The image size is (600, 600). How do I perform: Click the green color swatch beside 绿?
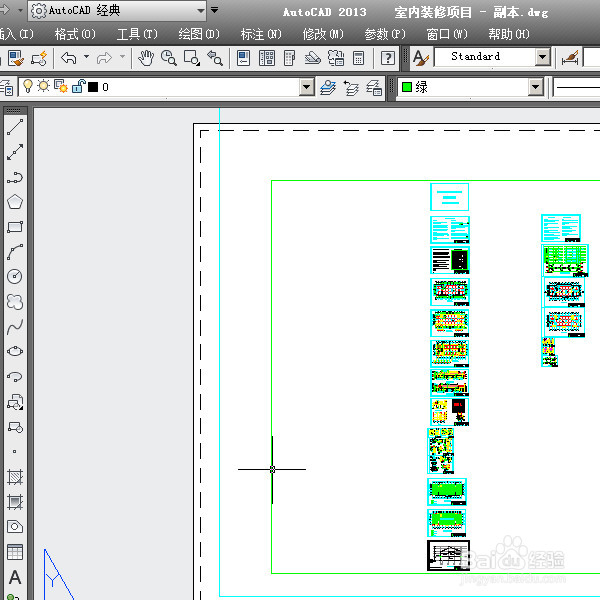pyautogui.click(x=407, y=87)
